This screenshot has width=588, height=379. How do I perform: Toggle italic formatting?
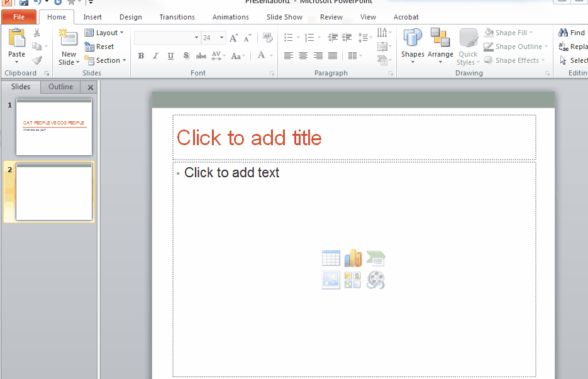[x=155, y=56]
